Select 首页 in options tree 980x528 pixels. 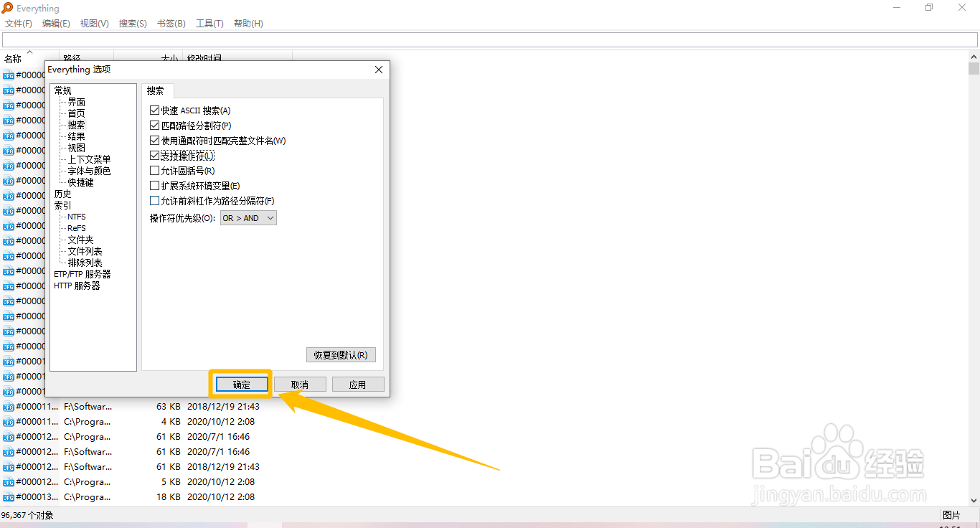pos(76,113)
